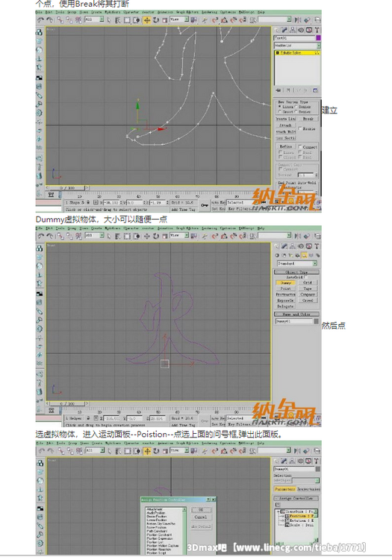Click Configure Modifier Sets icon under modifier stack
Viewport: 392px width, 560px height.
(315, 90)
